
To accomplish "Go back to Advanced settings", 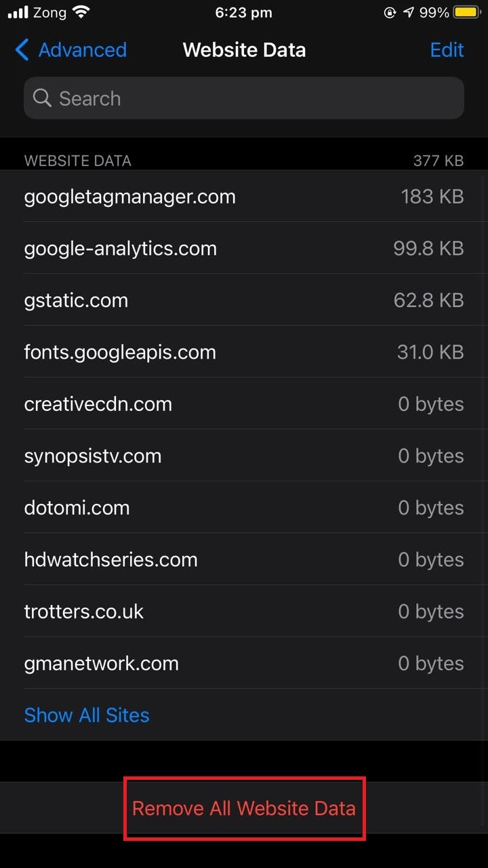I will 70,50.
